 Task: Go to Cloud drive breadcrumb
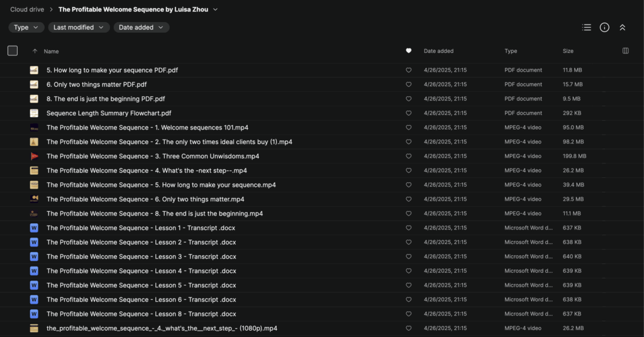point(27,9)
